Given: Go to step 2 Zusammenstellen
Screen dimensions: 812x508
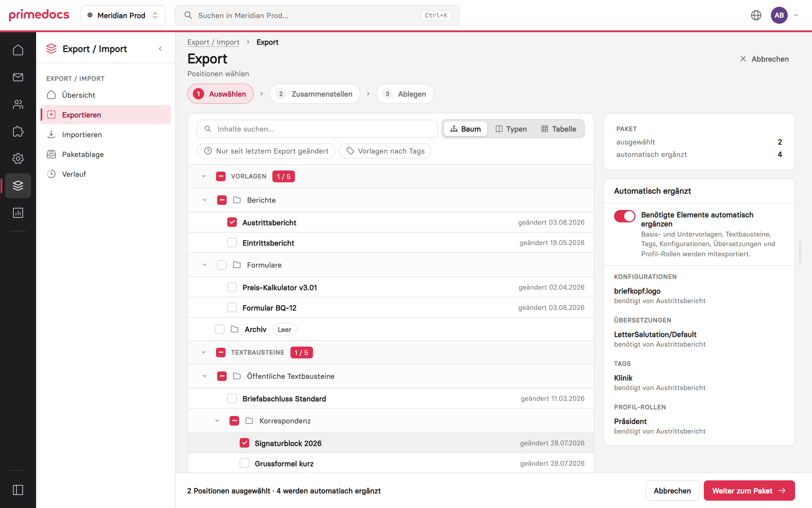Looking at the screenshot, I should click(315, 94).
